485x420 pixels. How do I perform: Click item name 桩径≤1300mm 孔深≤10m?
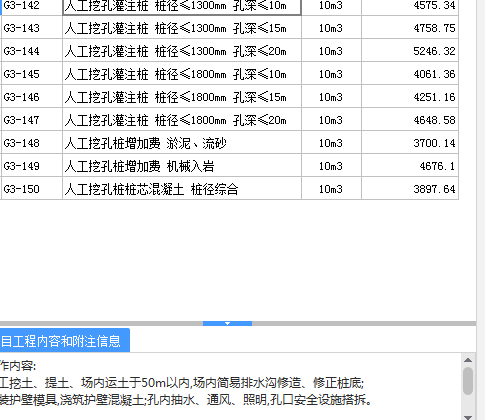[182, 7]
